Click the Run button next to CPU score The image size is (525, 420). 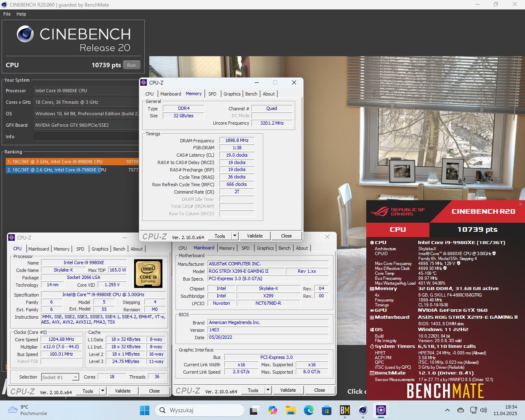tap(132, 65)
